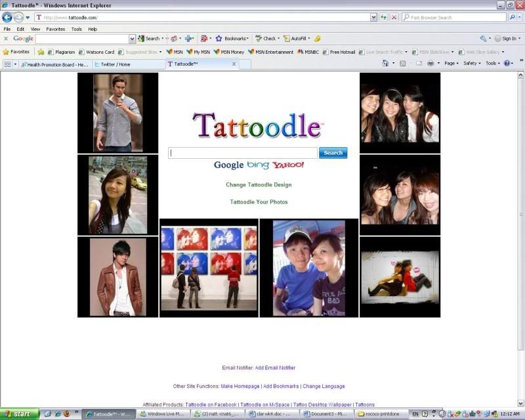The width and height of the screenshot is (525, 420).
Task: Open the View menu
Action: (x=35, y=29)
